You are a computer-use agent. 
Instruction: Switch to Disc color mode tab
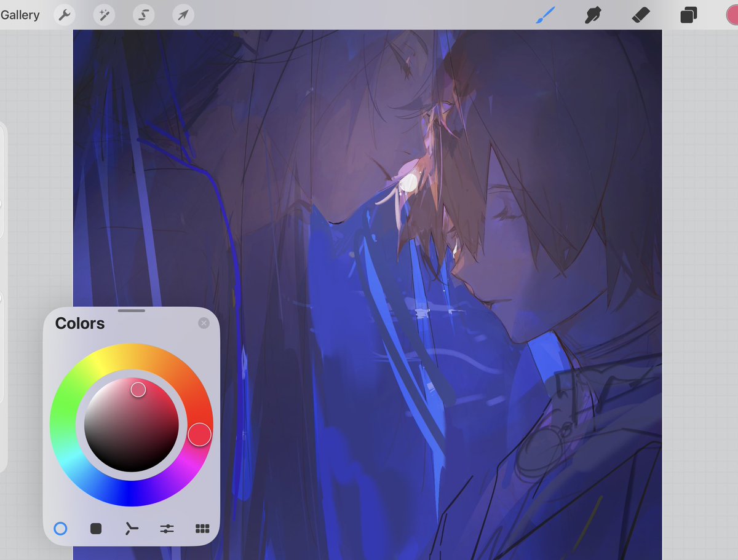click(60, 528)
